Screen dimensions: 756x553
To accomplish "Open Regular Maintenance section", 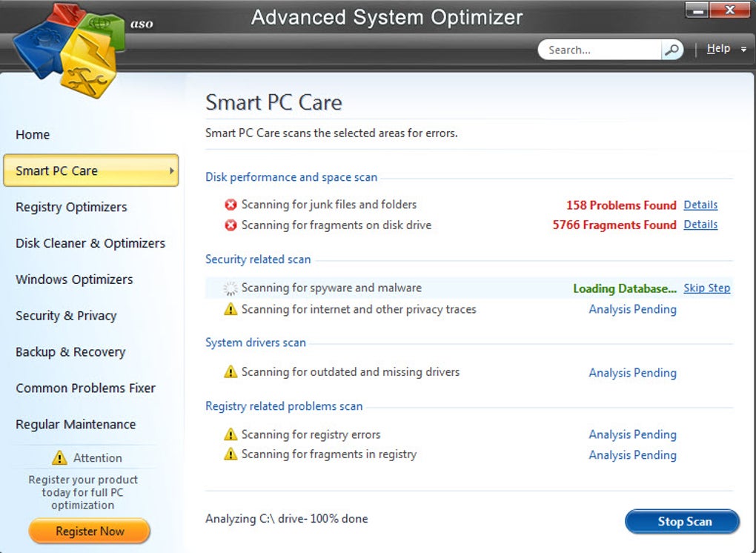I will (76, 424).
